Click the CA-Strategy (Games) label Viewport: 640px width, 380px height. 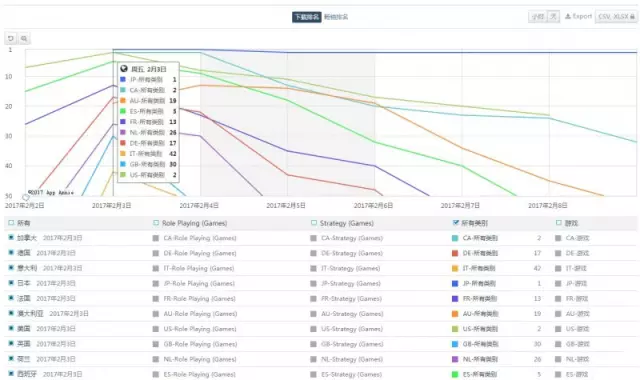point(352,238)
